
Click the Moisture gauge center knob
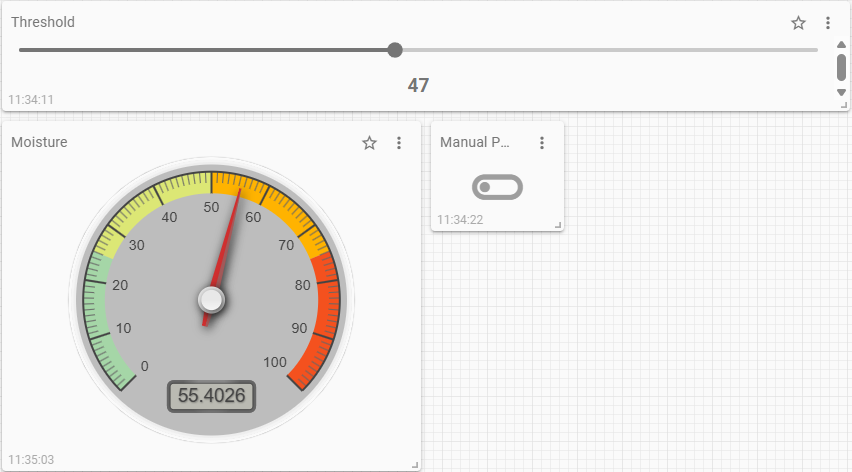211,299
